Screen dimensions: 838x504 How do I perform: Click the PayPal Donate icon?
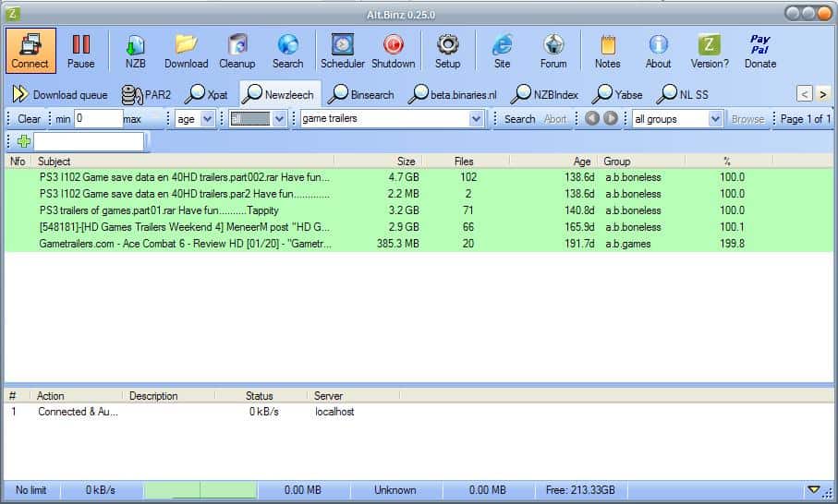pos(760,51)
